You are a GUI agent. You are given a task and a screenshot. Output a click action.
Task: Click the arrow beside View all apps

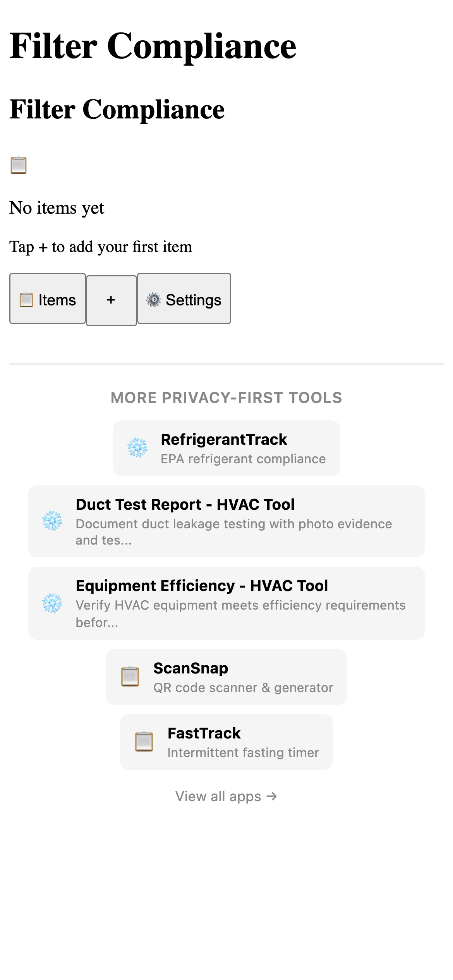(x=272, y=796)
